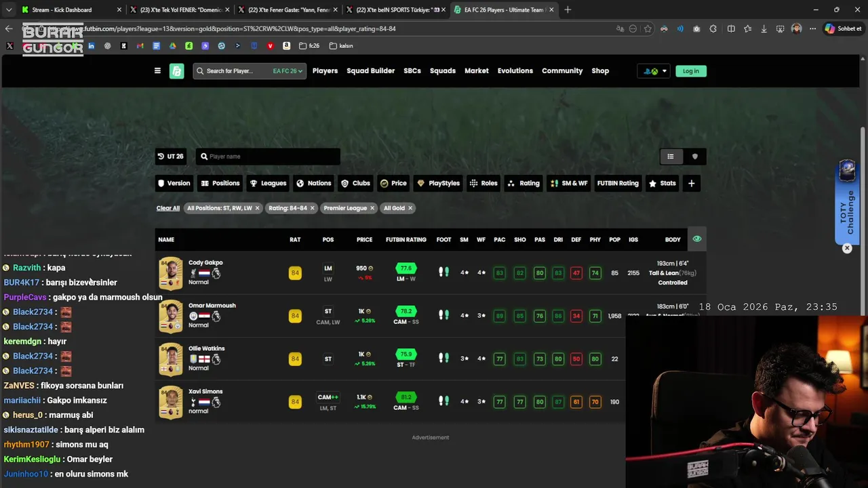
Task: Close the TOTY Challenge side banner
Action: coord(847,249)
